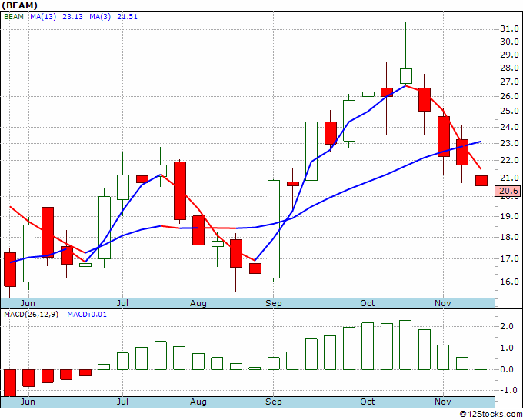This screenshot has width=523, height=420.
Task: Click the 31.0 price axis label
Action: 509,29
